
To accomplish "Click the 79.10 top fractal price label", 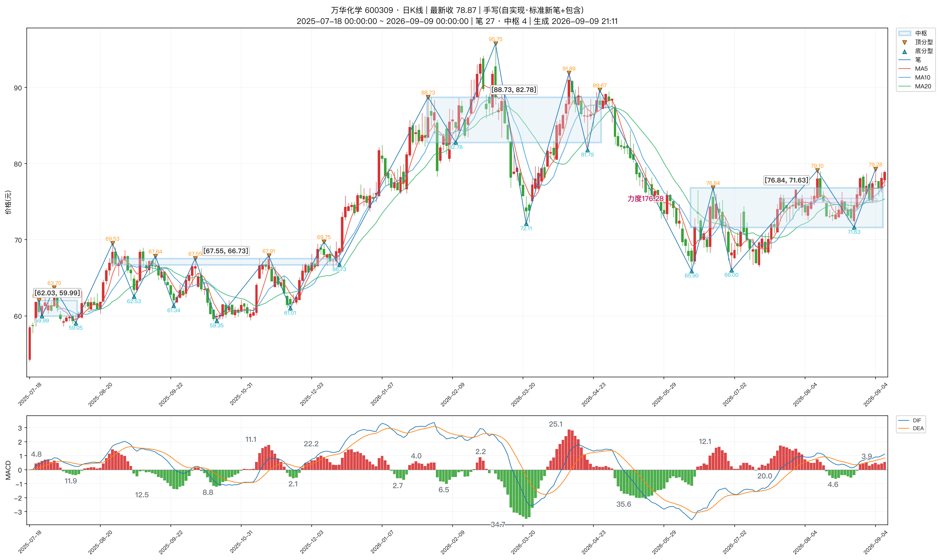I will 817,166.
